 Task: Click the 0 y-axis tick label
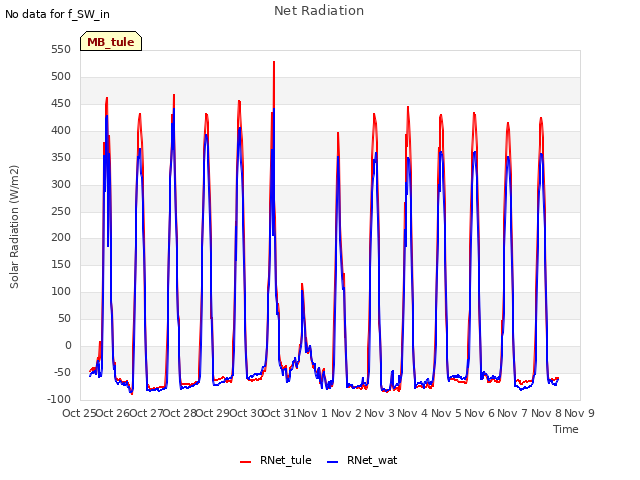click(68, 346)
